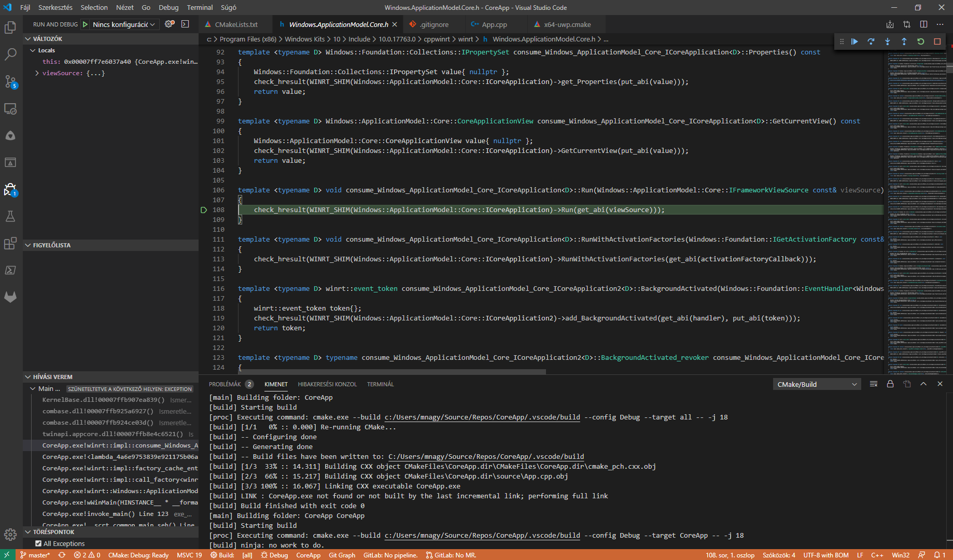Toggle output scroll lock
Viewport: 953px width, 560px height.
890,384
